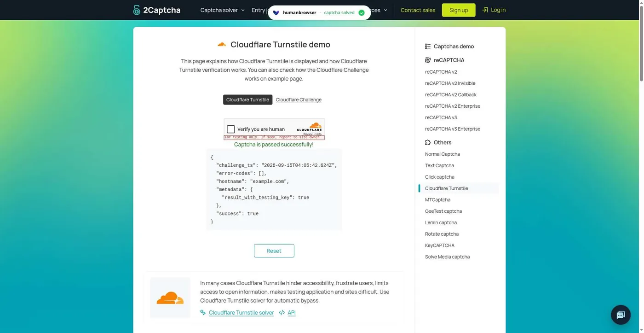This screenshot has height=333, width=644.
Task: Click the green captcha solved checkmark icon
Action: (362, 12)
